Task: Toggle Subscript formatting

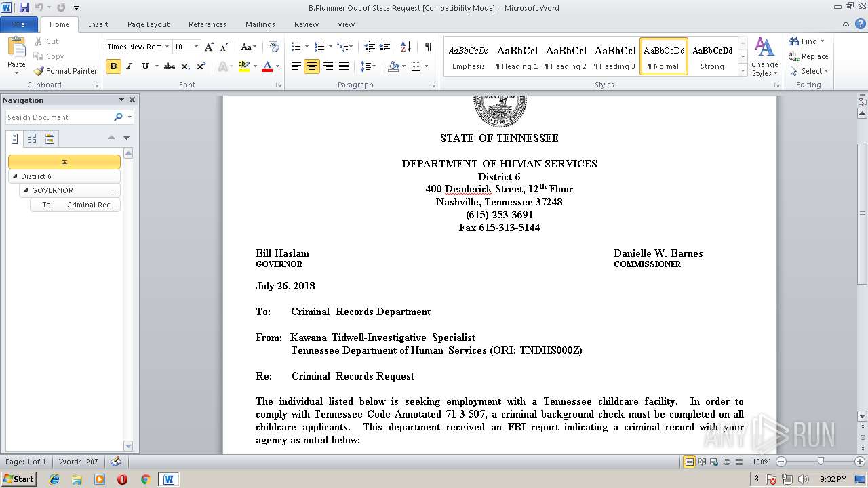Action: [186, 66]
